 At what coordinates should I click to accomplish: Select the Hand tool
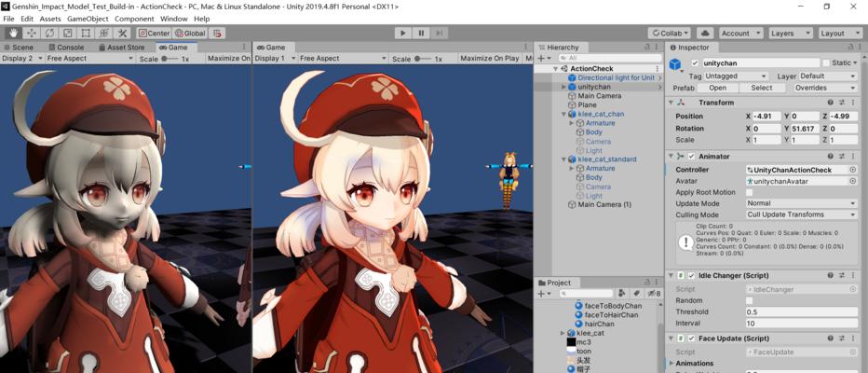pyautogui.click(x=14, y=34)
